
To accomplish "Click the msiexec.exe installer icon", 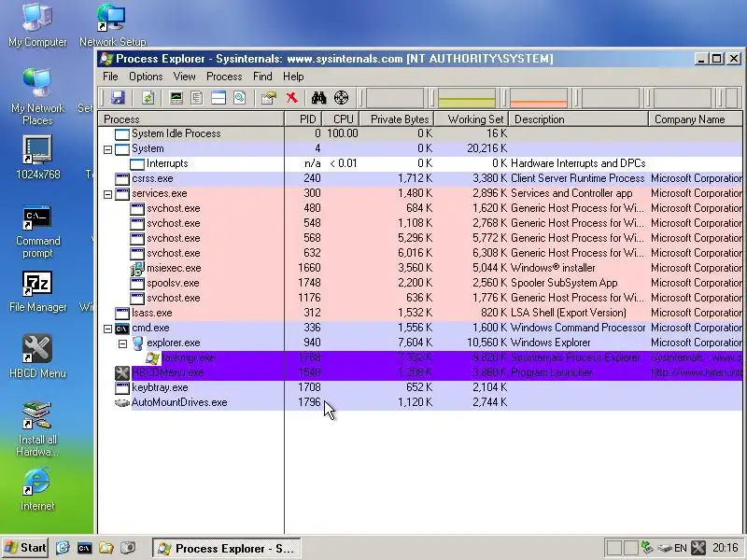I will click(x=136, y=269).
